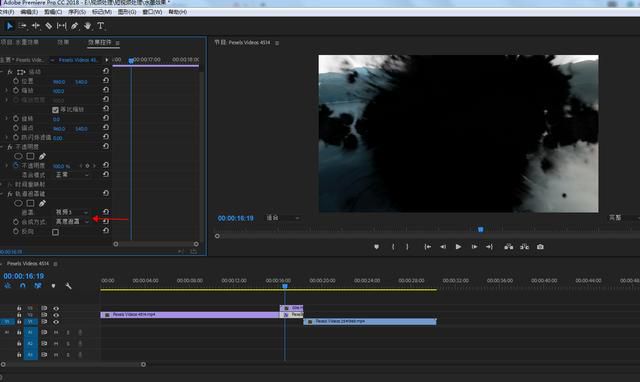Image resolution: width=640 pixels, height=382 pixels.
Task: Reset the Position parameter
Action: pyautogui.click(x=106, y=80)
